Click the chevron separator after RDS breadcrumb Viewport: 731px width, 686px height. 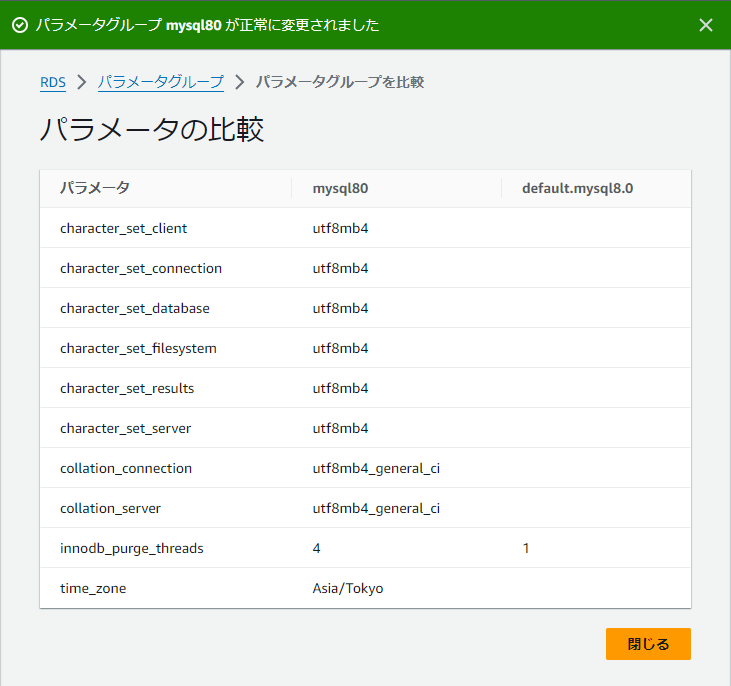click(82, 83)
